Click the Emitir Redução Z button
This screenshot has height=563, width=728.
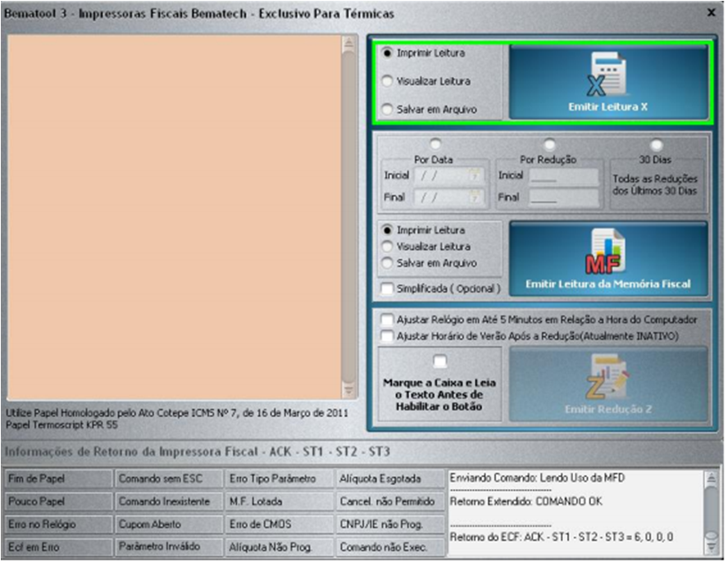coord(608,384)
